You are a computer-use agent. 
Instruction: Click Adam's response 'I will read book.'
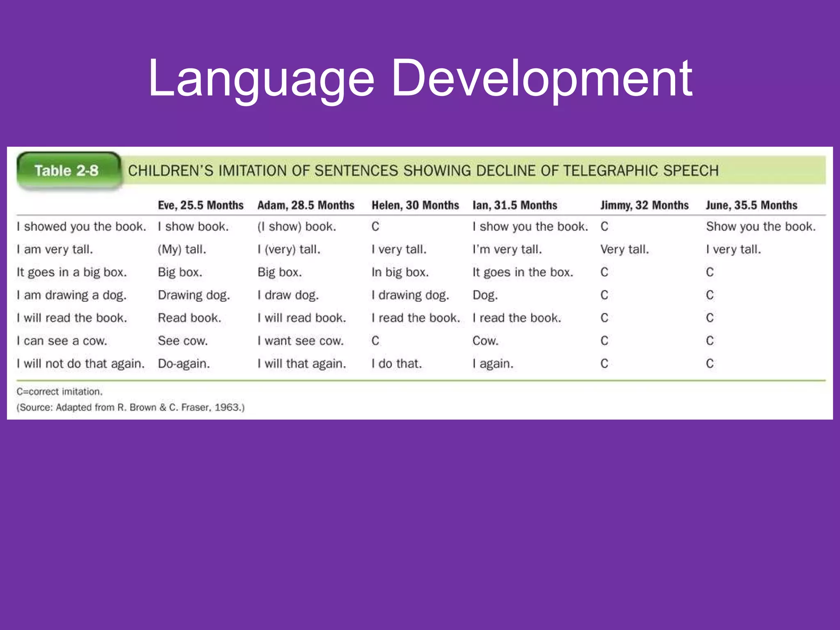point(301,318)
